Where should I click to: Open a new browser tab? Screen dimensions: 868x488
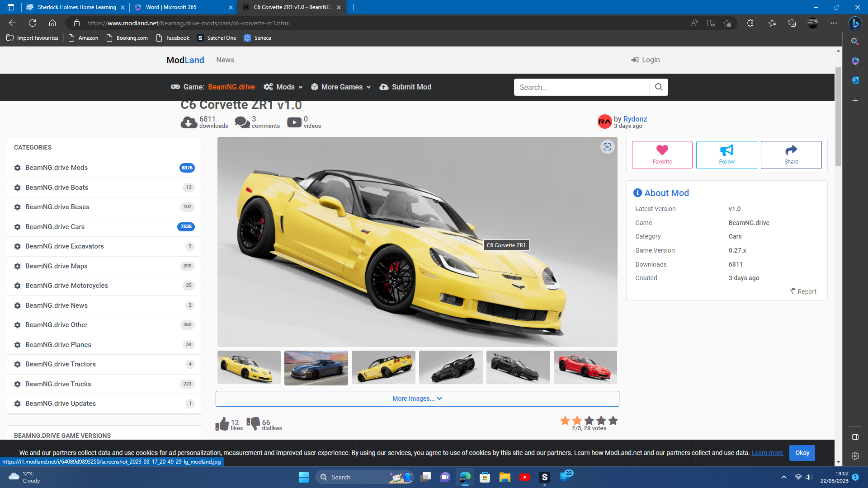click(x=354, y=7)
